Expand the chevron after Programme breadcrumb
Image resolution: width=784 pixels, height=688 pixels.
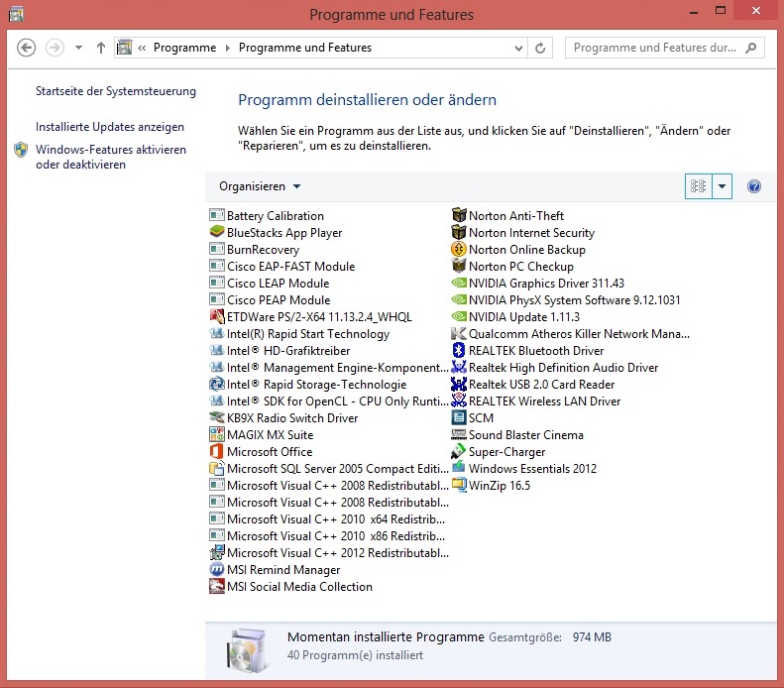[228, 48]
